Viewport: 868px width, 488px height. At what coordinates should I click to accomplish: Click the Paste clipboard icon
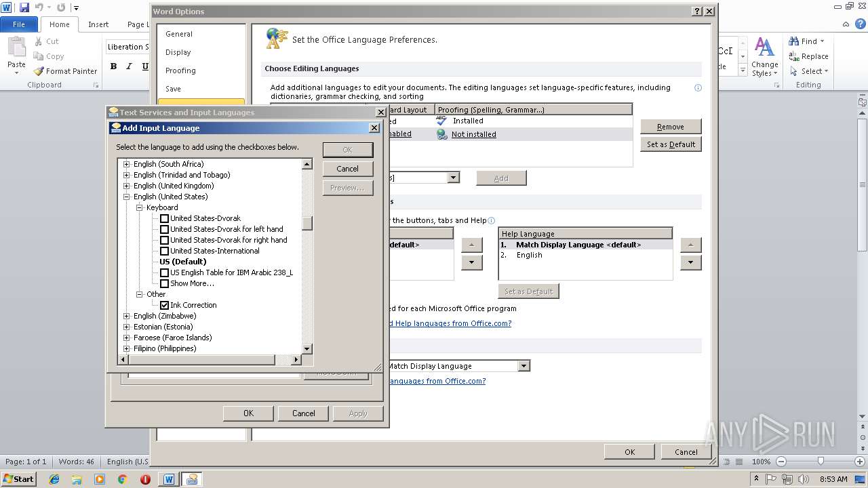tap(16, 47)
